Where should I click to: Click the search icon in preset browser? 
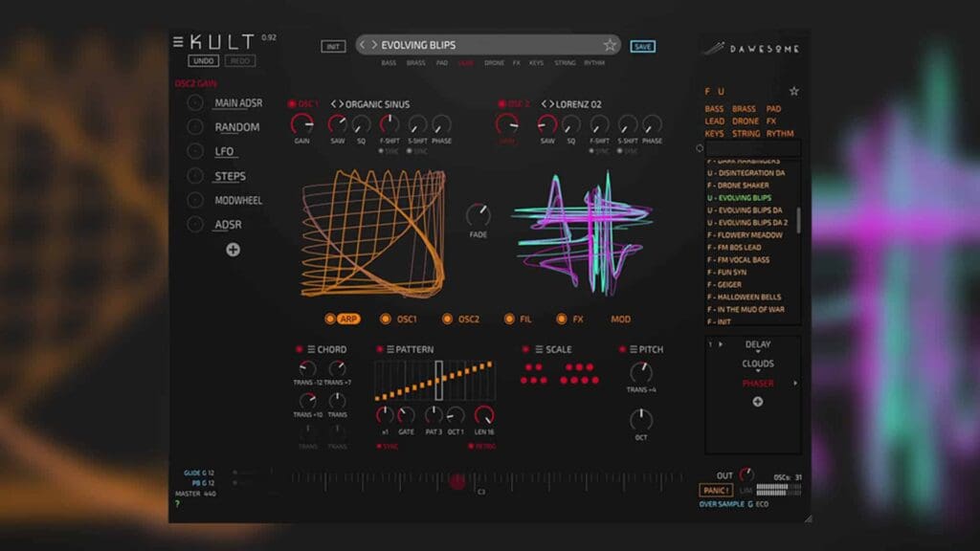coord(700,148)
